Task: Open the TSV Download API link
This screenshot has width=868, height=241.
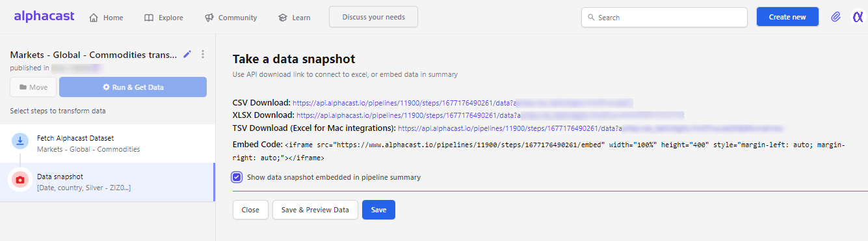Action: 590,128
